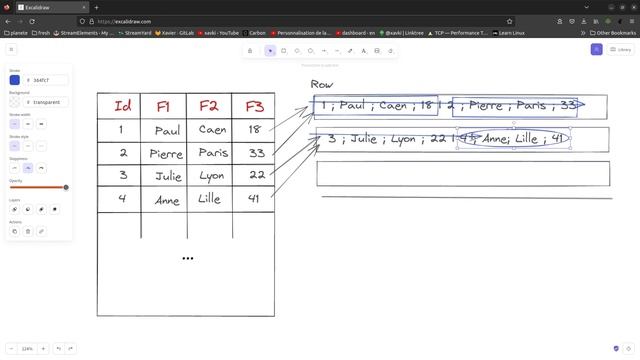Viewport: 640px width, 360px height.
Task: Send selected element backward one layer
Action: tap(28, 209)
